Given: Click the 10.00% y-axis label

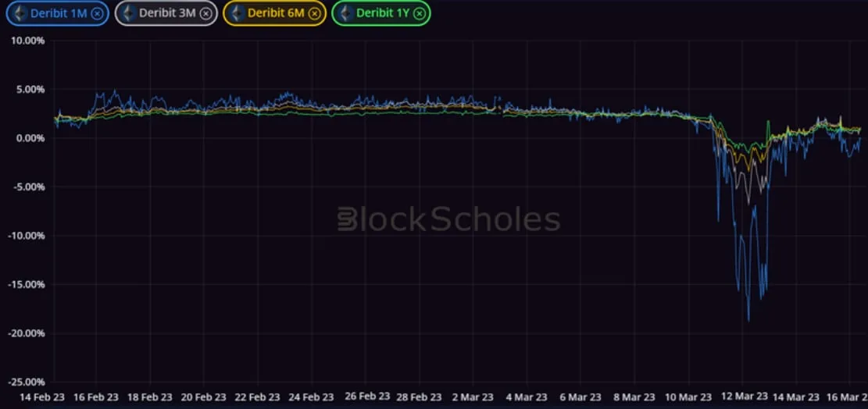Looking at the screenshot, I should click(27, 41).
